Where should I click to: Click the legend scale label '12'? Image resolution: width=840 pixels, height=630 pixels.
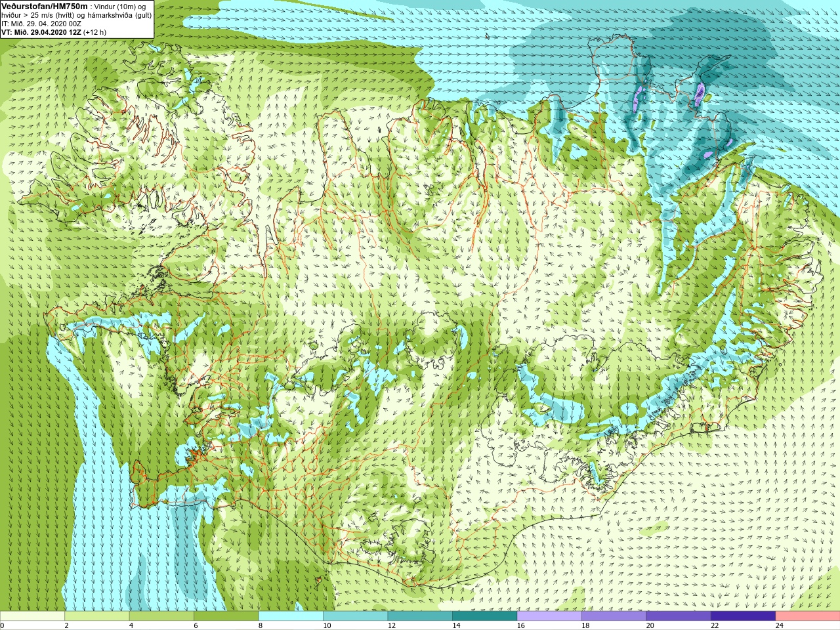pyautogui.click(x=392, y=625)
